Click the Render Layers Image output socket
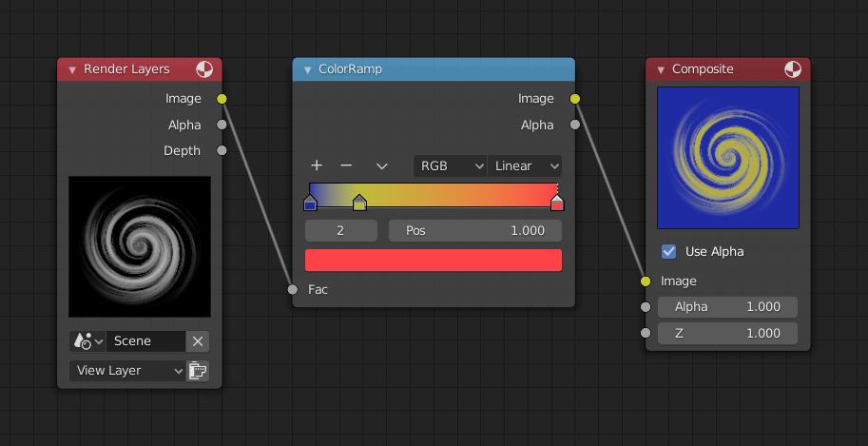Screen dimensions: 868x446 point(222,99)
